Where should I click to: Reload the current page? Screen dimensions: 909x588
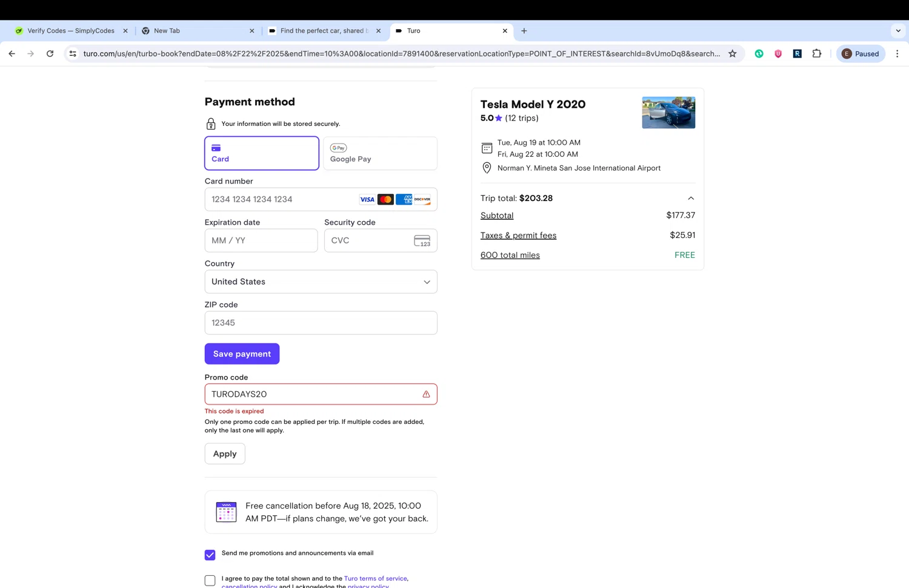pyautogui.click(x=50, y=54)
